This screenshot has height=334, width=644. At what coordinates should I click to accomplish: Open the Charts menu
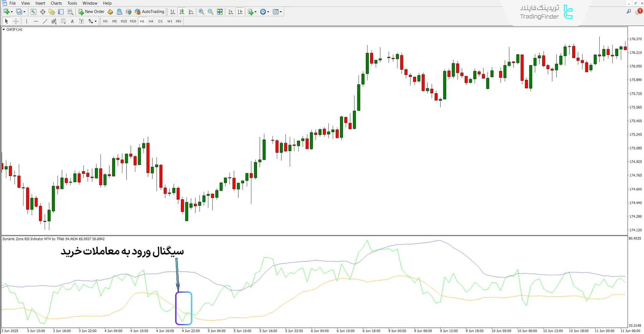tap(56, 3)
